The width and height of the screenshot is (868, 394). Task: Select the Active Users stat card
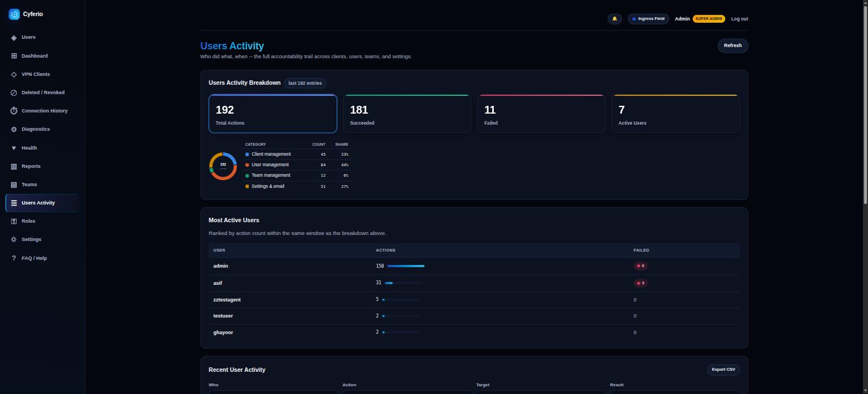[676, 114]
